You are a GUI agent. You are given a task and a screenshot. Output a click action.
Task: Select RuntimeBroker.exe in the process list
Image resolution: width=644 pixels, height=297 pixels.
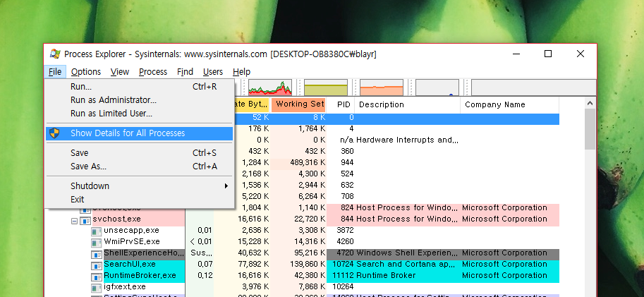(x=140, y=275)
